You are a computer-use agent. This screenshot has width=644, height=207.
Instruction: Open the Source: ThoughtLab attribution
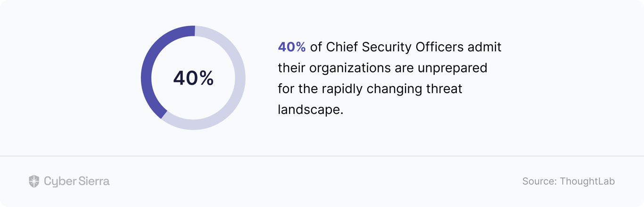[x=569, y=181]
